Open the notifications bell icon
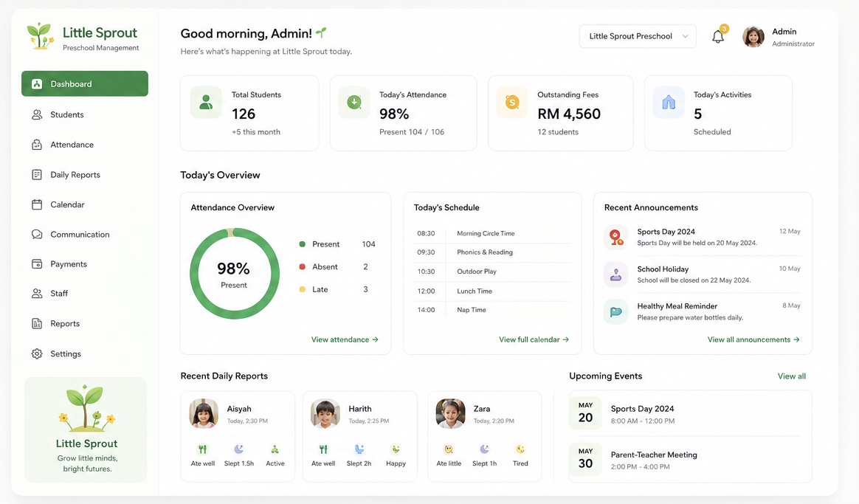 pos(718,36)
